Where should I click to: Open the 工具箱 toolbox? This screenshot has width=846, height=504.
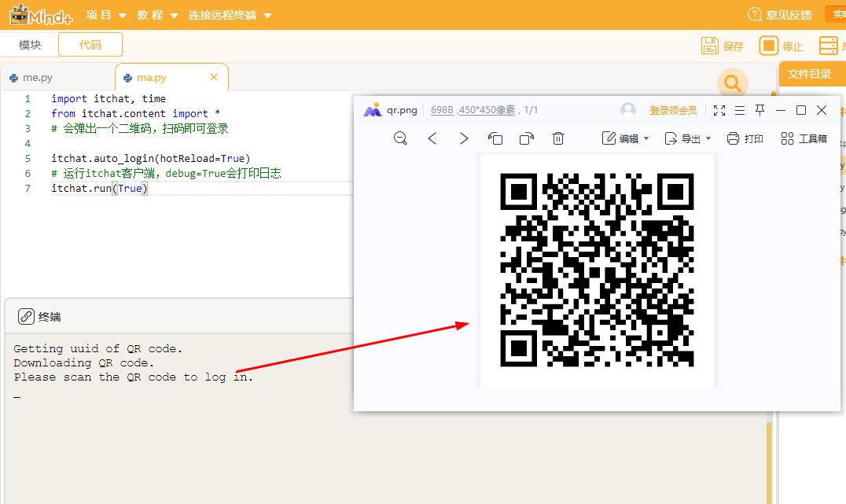pyautogui.click(x=804, y=138)
